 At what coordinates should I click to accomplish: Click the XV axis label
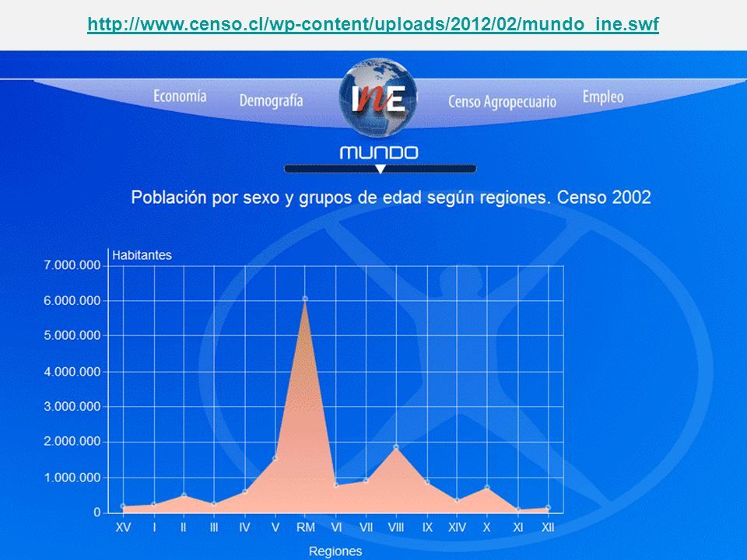pos(124,527)
